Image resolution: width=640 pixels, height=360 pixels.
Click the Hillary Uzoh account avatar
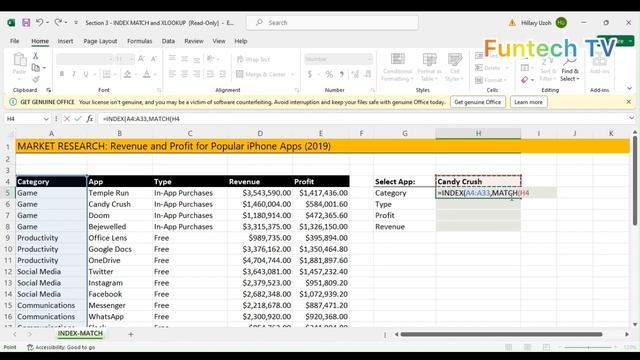click(x=561, y=23)
